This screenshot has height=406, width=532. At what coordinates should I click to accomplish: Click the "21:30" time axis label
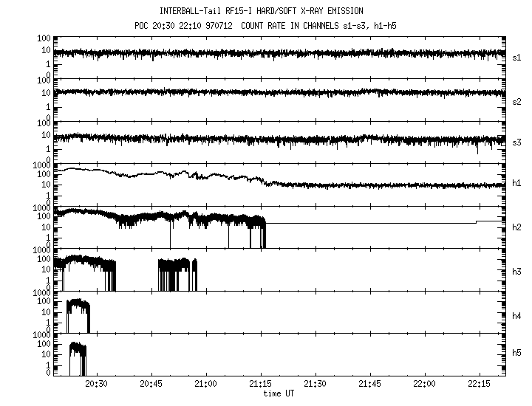coord(316,384)
